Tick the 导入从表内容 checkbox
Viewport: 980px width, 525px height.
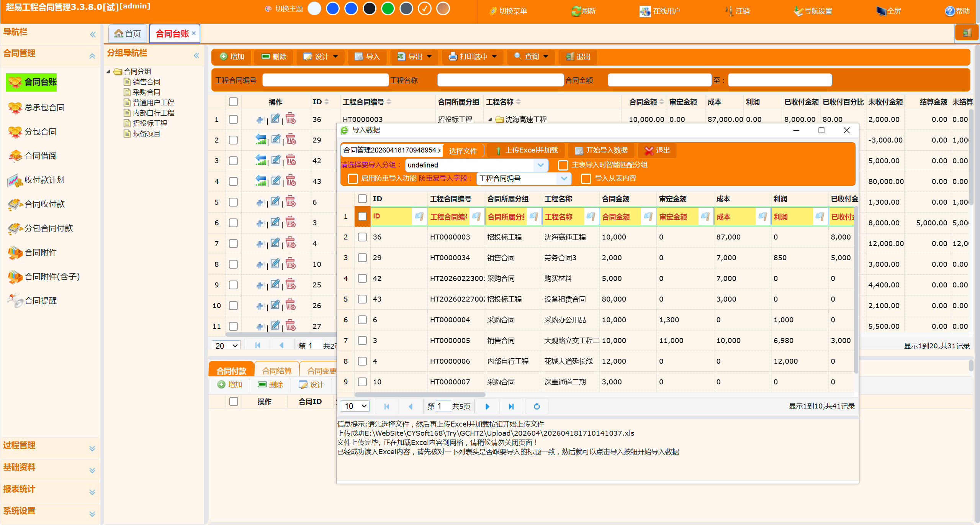pos(586,179)
